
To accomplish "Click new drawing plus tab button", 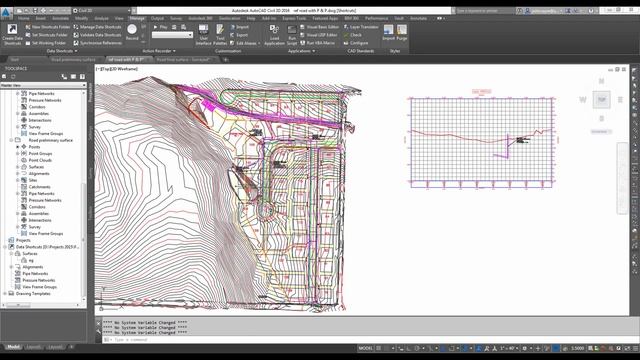I will (225, 60).
